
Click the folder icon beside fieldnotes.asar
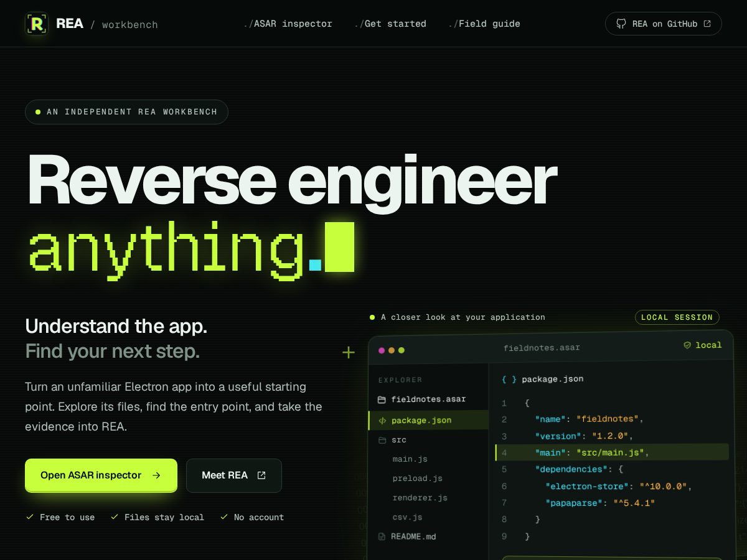coord(382,399)
